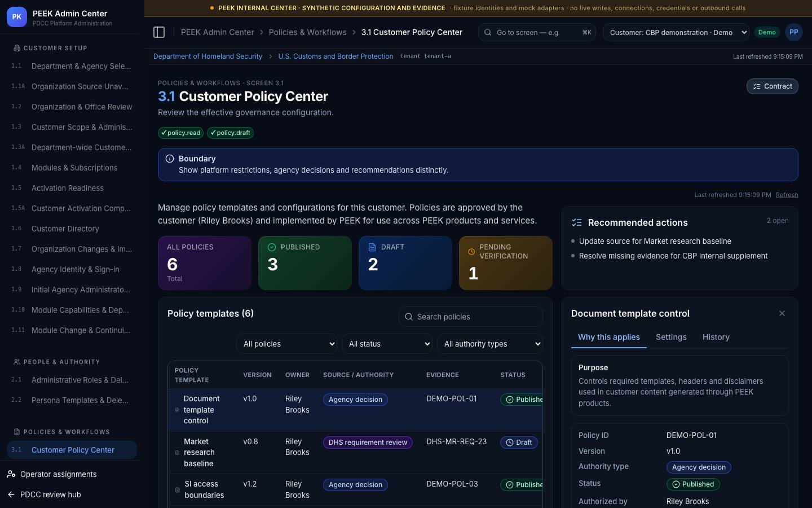Click Update source for Market research baseline
Viewport: 812px width, 508px height.
[655, 241]
